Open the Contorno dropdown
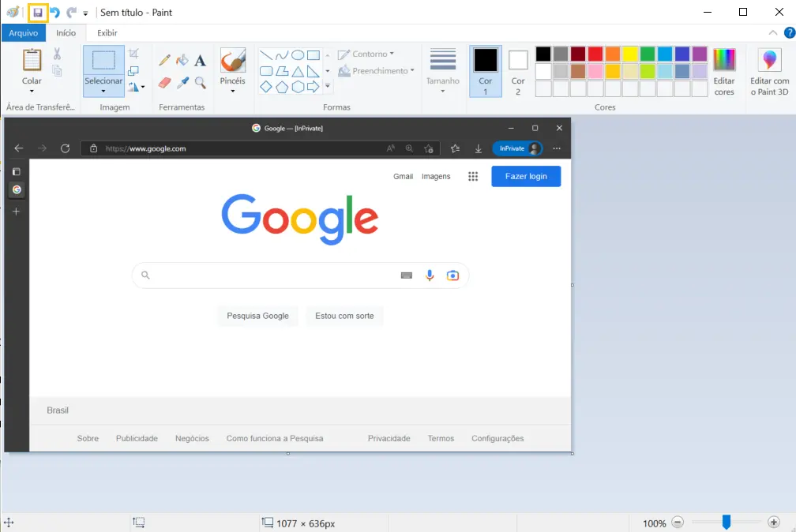The image size is (796, 532). click(x=366, y=54)
